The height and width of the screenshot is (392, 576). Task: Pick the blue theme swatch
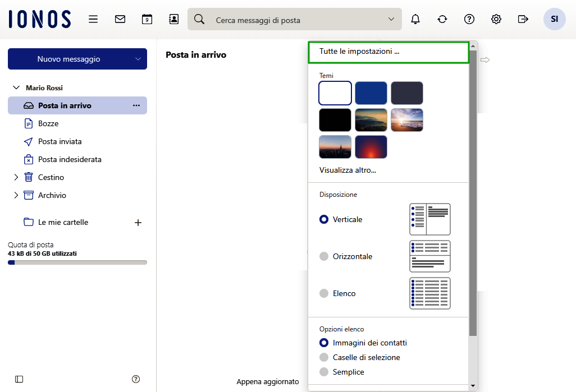pos(371,93)
